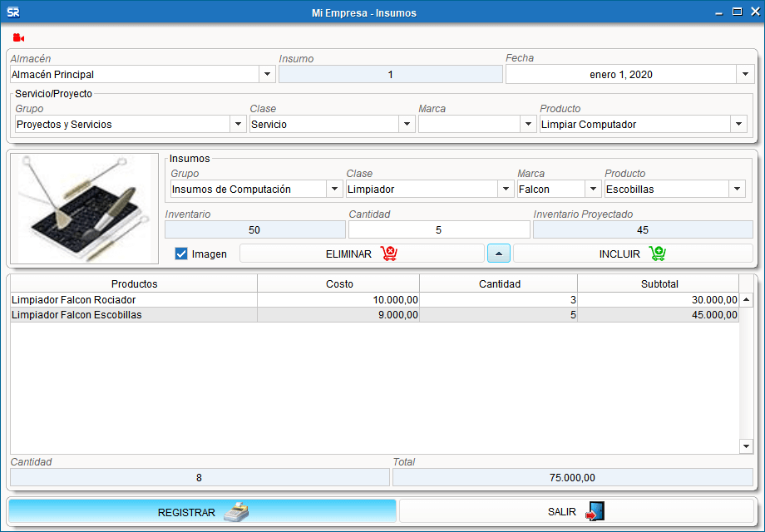Screen dimensions: 765x532
Task: Click the Inventario field showing 50
Action: pyautogui.click(x=254, y=229)
